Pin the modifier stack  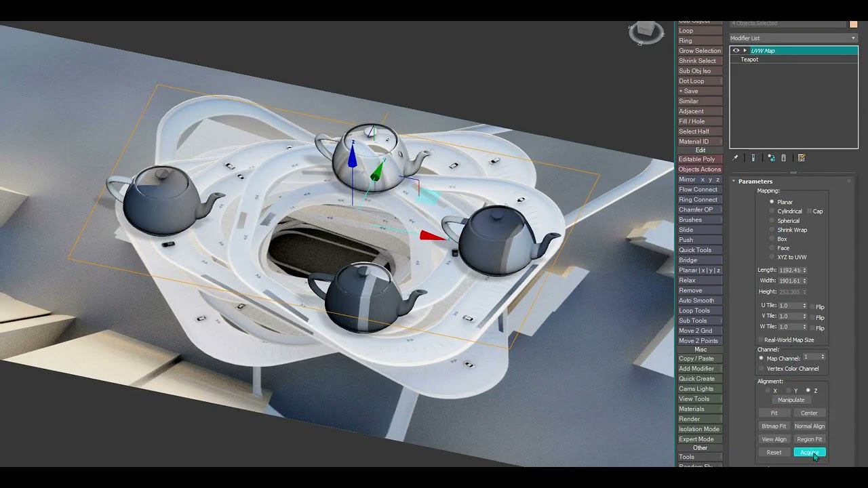point(736,158)
